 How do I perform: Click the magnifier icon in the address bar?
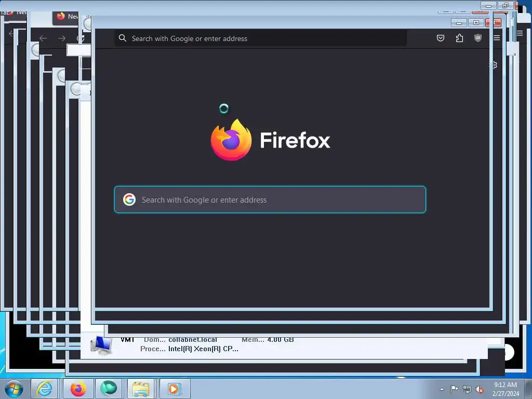[x=123, y=38]
